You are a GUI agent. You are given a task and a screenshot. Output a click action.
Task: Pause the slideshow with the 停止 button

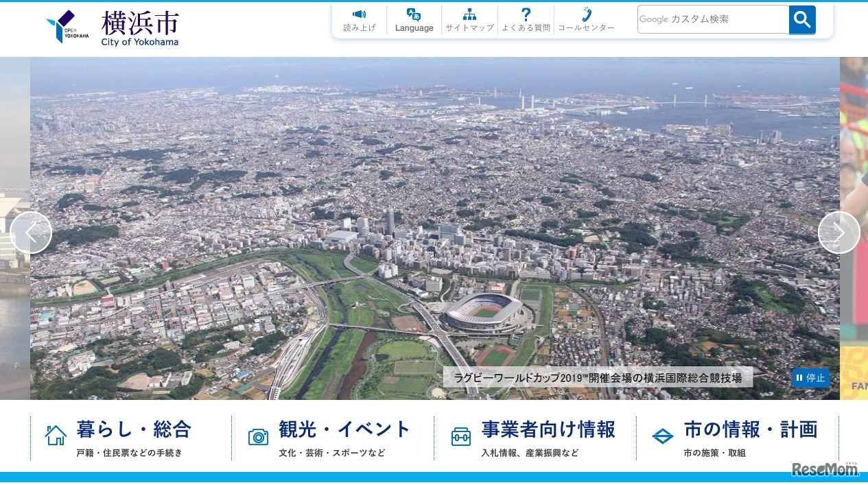tap(810, 378)
